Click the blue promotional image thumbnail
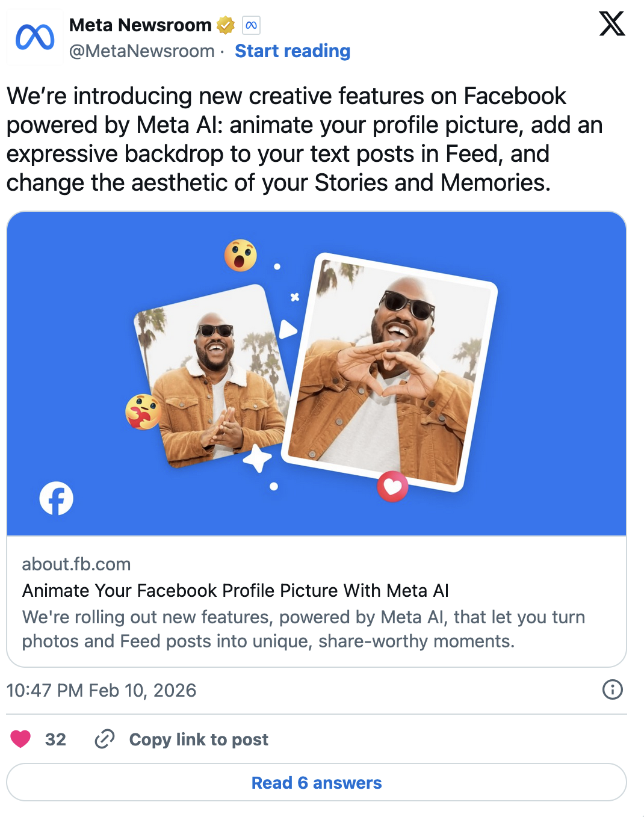 [x=316, y=373]
